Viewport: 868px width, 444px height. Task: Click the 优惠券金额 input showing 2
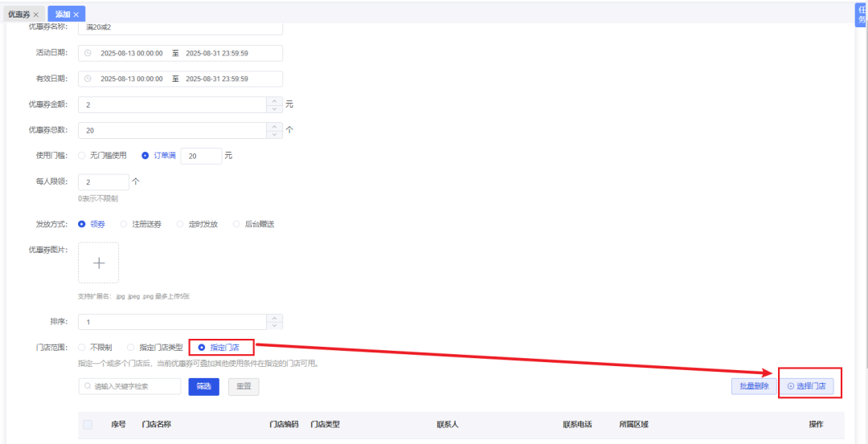point(173,105)
